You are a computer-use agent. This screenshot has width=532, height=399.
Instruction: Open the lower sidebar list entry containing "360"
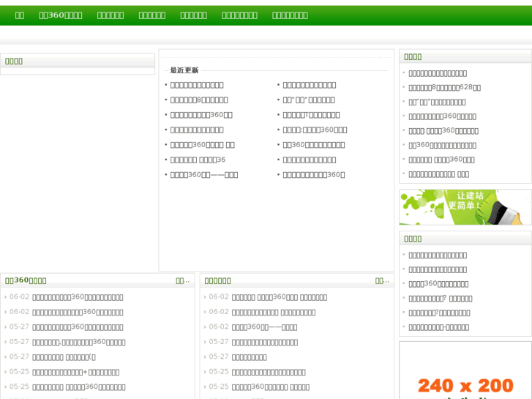pyautogui.click(x=438, y=284)
